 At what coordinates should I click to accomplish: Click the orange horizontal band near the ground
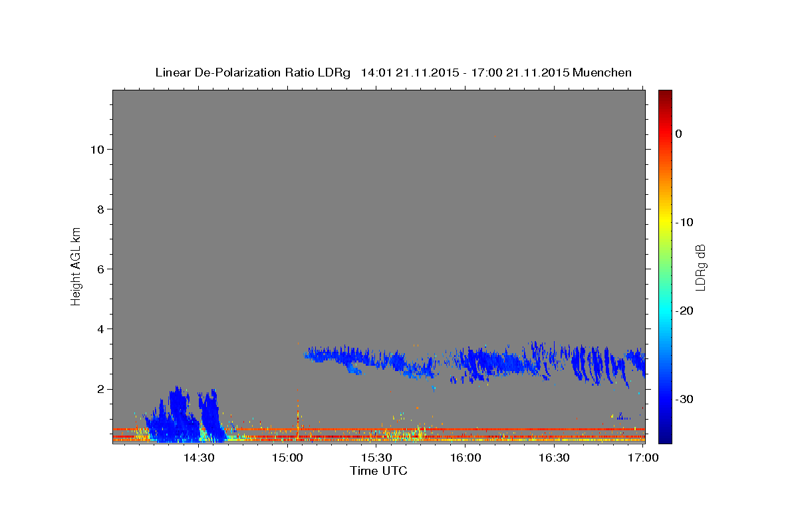[x=379, y=430]
